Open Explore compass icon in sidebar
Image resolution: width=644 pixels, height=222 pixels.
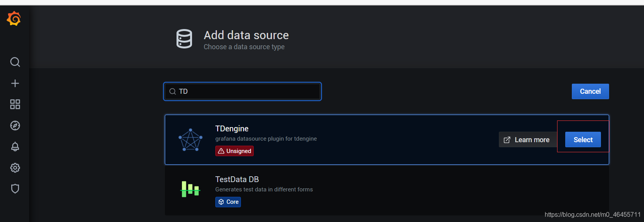pos(15,126)
